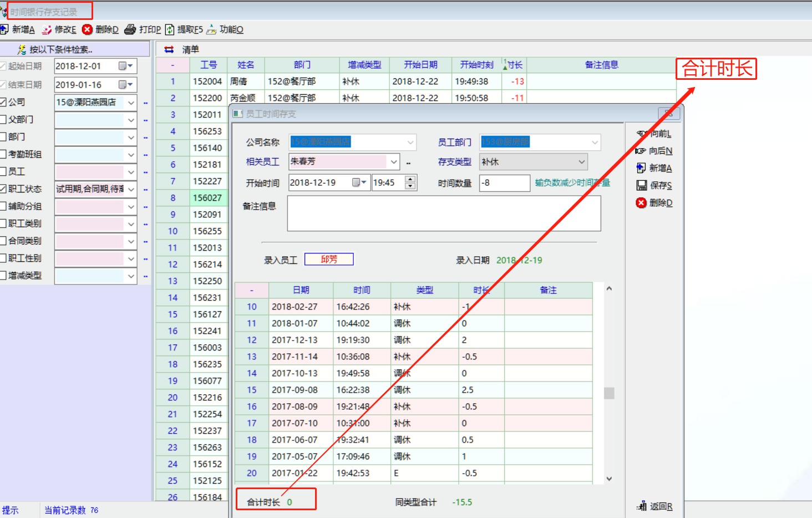Toggle the 职工状态 filter checkbox

pyautogui.click(x=3, y=189)
